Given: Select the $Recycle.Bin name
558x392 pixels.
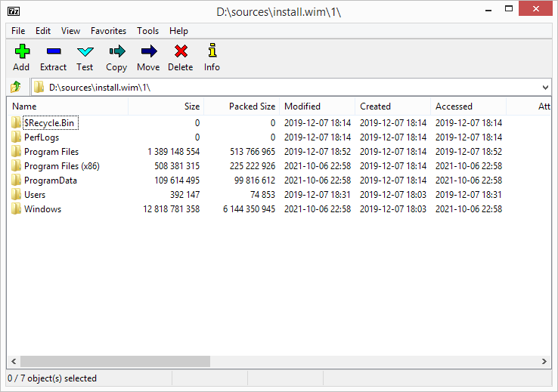Looking at the screenshot, I should click(x=49, y=123).
